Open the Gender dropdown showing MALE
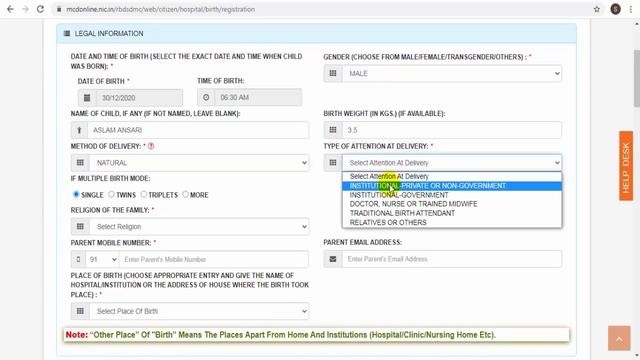Screen dimensions: 640x360 pos(452,73)
